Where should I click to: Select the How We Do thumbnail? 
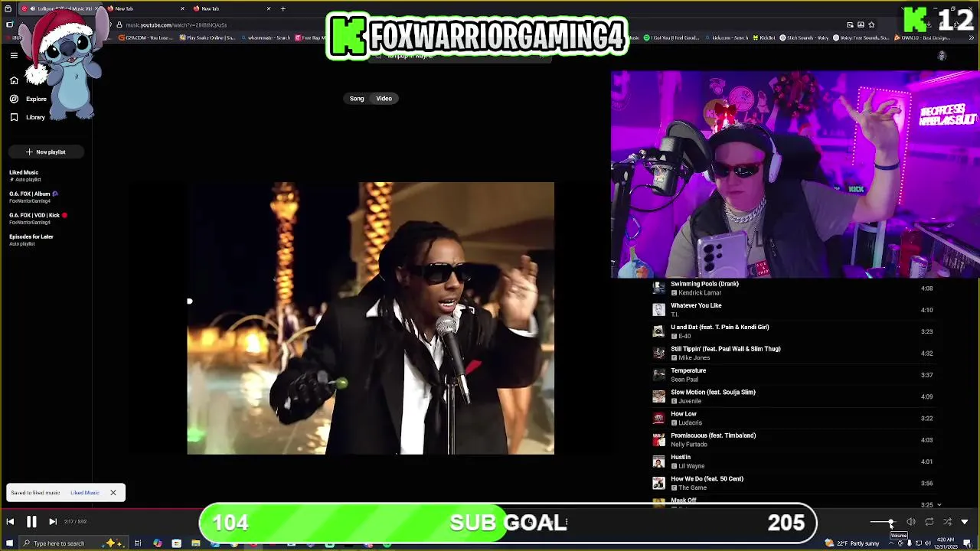coord(658,483)
